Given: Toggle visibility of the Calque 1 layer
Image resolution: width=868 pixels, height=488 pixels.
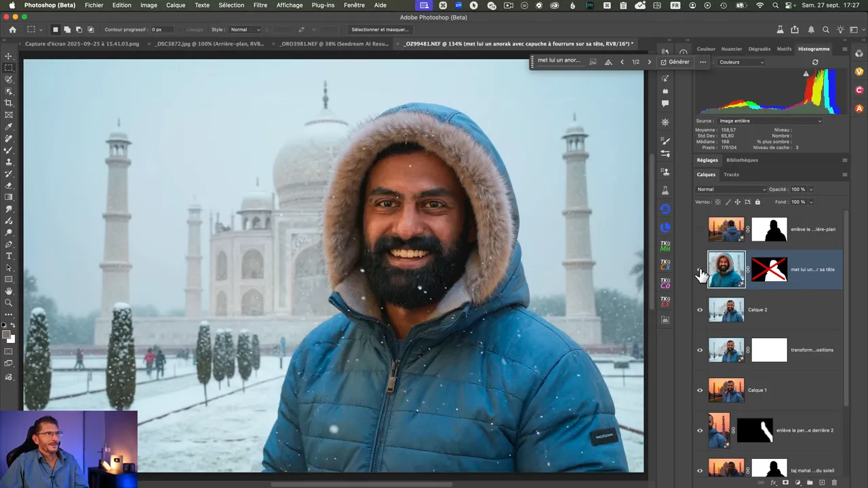Looking at the screenshot, I should (x=700, y=390).
